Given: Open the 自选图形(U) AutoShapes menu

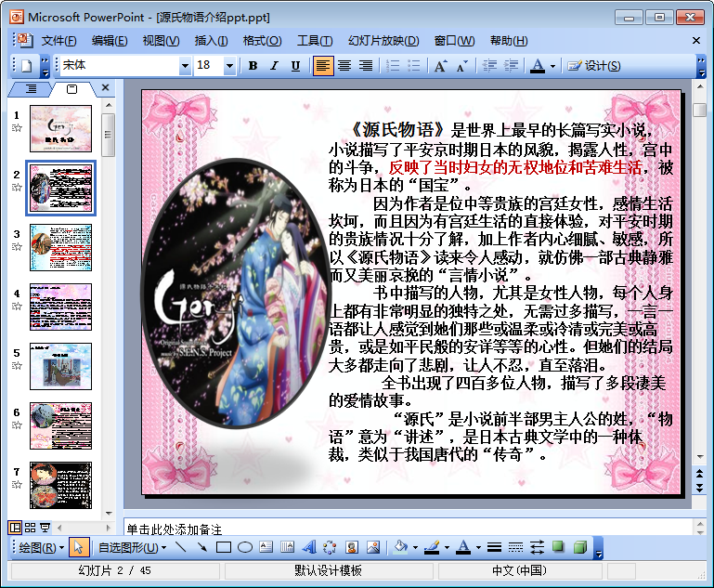Looking at the screenshot, I should tap(132, 547).
